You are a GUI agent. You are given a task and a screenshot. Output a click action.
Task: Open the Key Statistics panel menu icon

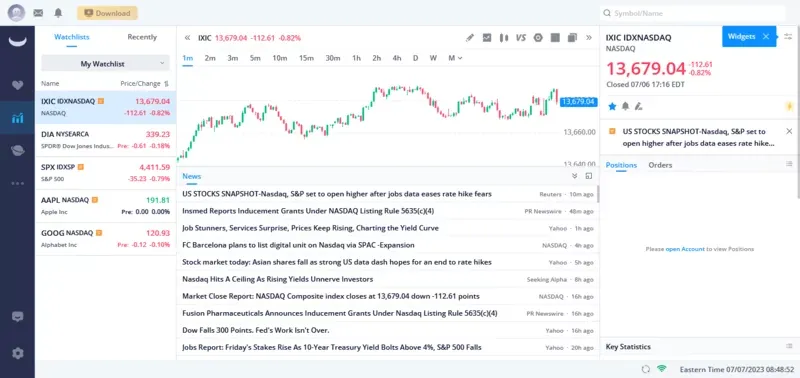pos(789,346)
